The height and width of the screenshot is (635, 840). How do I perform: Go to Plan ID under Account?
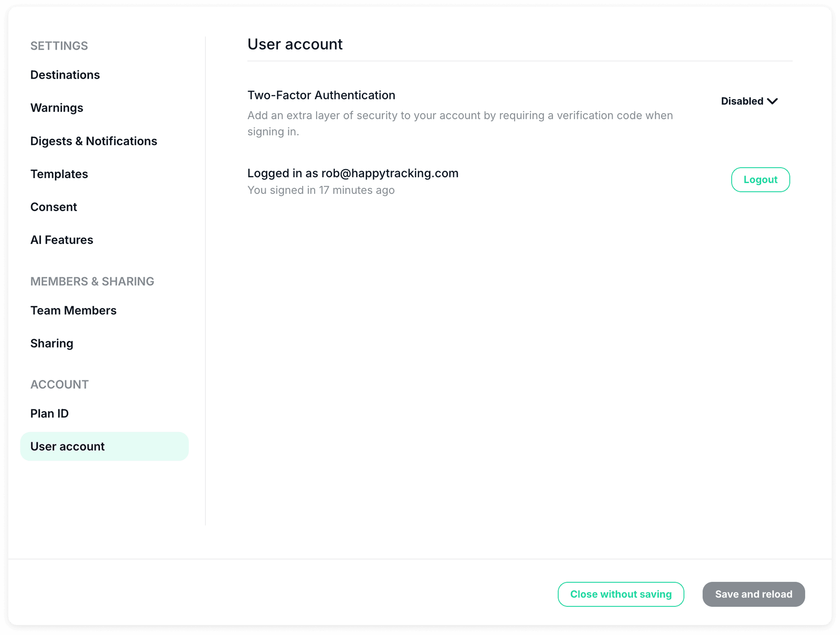pyautogui.click(x=50, y=413)
